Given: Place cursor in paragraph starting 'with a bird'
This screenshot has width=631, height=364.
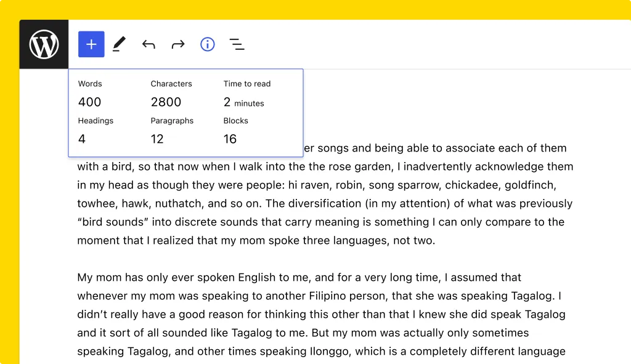Looking at the screenshot, I should (x=325, y=194).
